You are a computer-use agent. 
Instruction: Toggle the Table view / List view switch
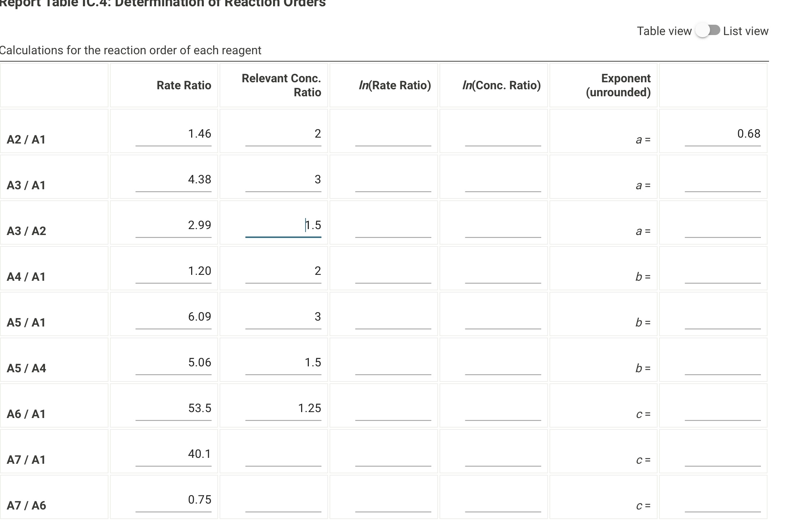707,31
